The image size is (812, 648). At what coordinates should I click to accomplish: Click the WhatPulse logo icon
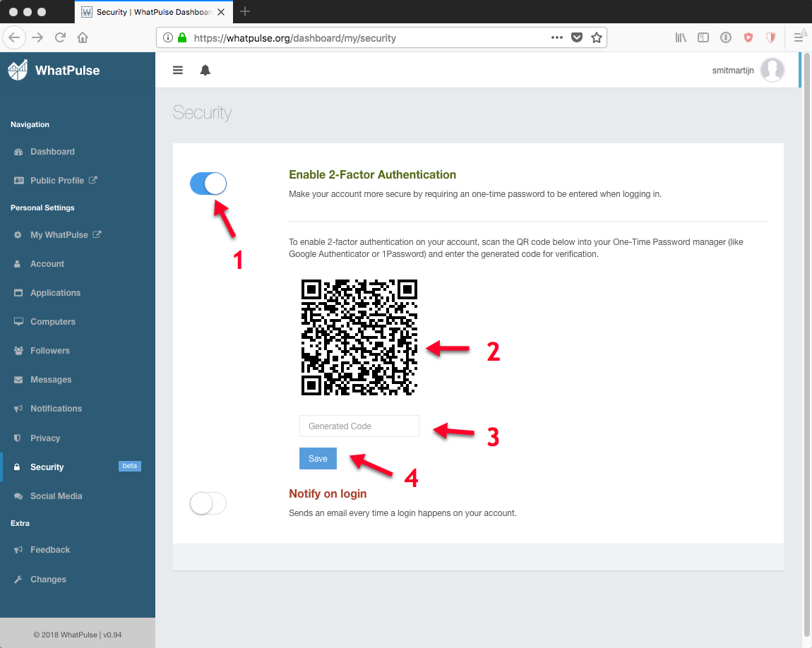(18, 71)
